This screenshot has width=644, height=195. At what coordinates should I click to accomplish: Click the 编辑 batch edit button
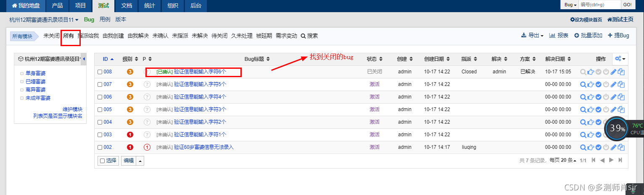click(129, 161)
